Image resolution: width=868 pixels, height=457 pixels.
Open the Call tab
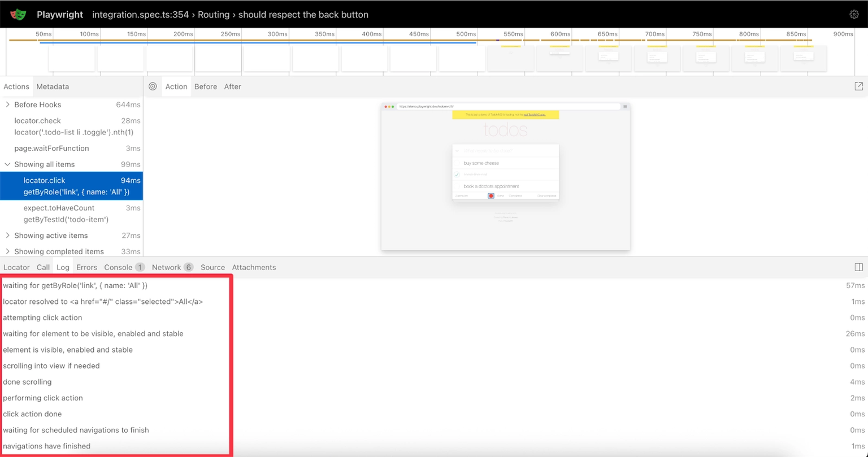(x=44, y=267)
